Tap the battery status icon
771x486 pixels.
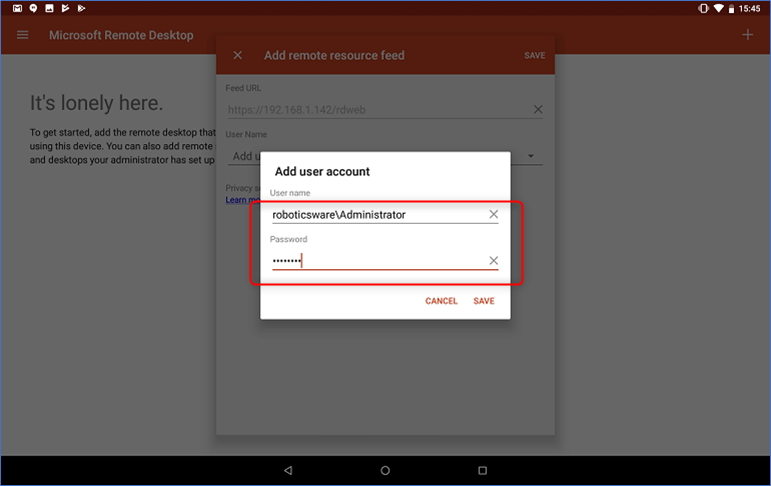731,8
